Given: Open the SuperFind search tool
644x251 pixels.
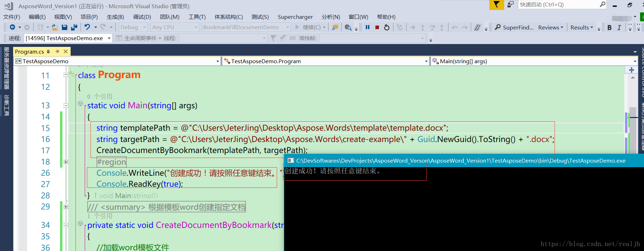Looking at the screenshot, I should click(x=514, y=27).
